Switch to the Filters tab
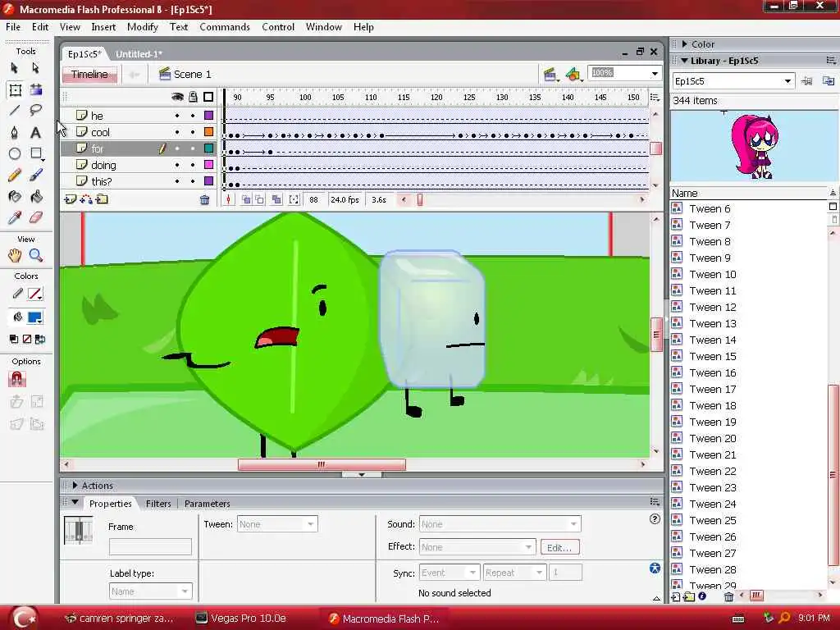 pos(158,504)
